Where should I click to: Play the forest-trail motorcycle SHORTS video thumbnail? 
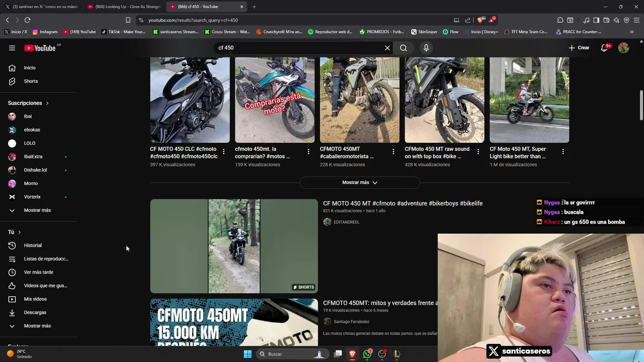[234, 246]
